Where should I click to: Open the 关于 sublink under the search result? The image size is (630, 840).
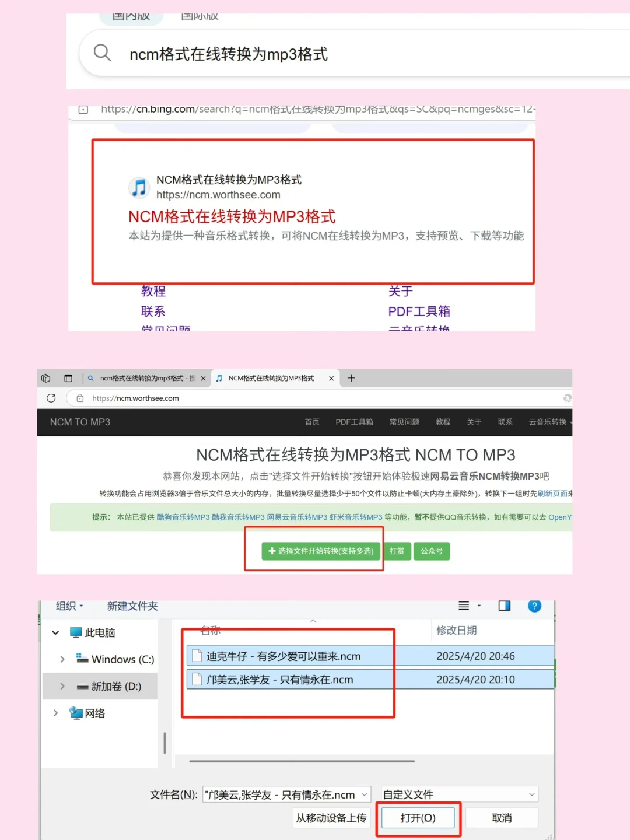(401, 291)
